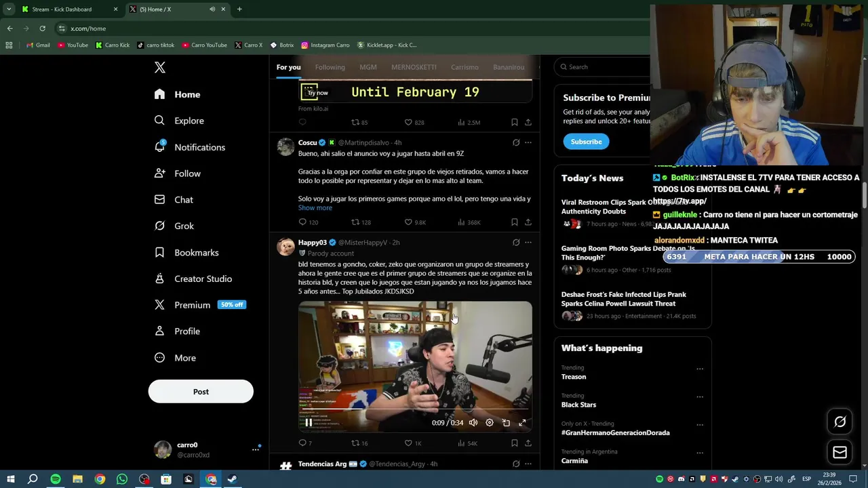Bookmark Coscu's post

(x=515, y=222)
